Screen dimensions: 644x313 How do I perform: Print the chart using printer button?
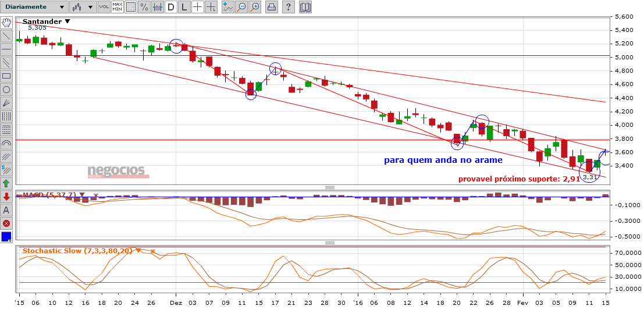click(x=271, y=7)
